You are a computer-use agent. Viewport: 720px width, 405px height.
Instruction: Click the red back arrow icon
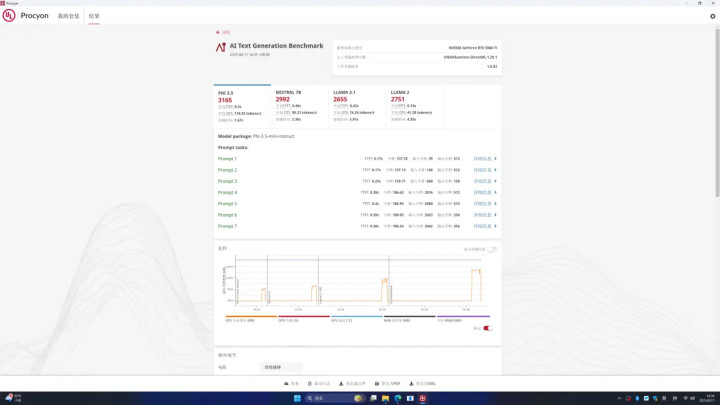point(218,32)
